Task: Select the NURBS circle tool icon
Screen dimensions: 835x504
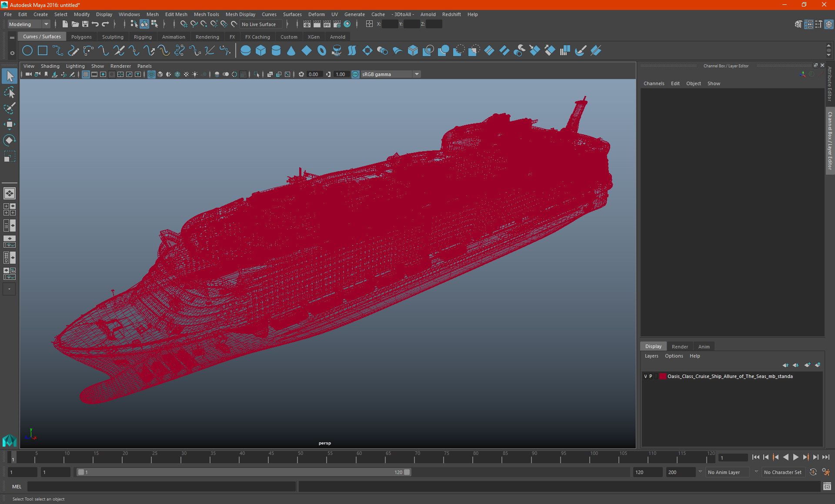Action: coord(27,51)
